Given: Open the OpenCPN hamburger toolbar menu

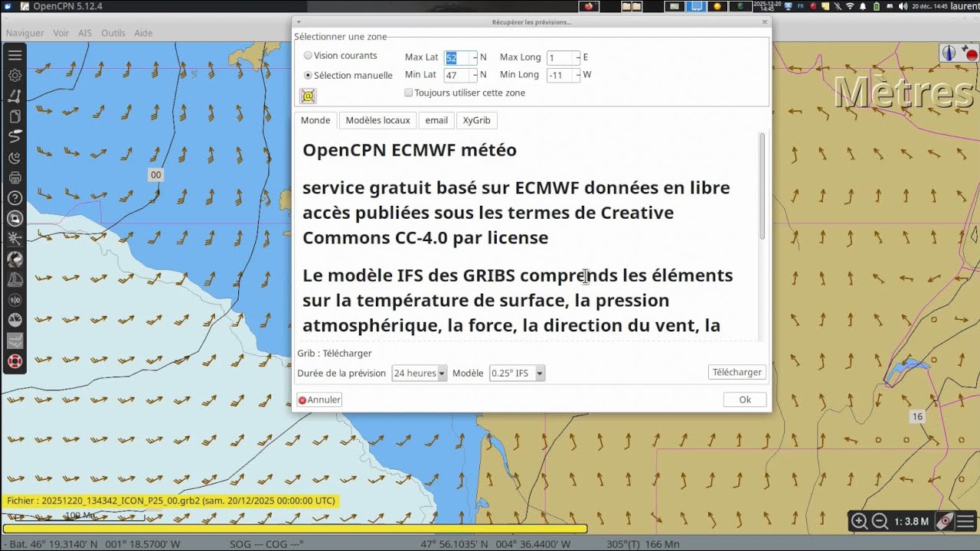Looking at the screenshot, I should click(x=15, y=55).
